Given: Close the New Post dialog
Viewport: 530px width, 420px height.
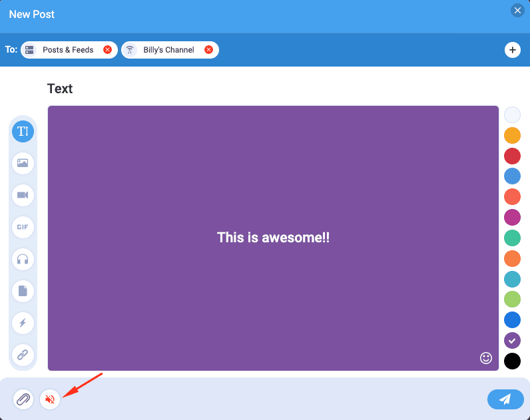Looking at the screenshot, I should click(517, 11).
